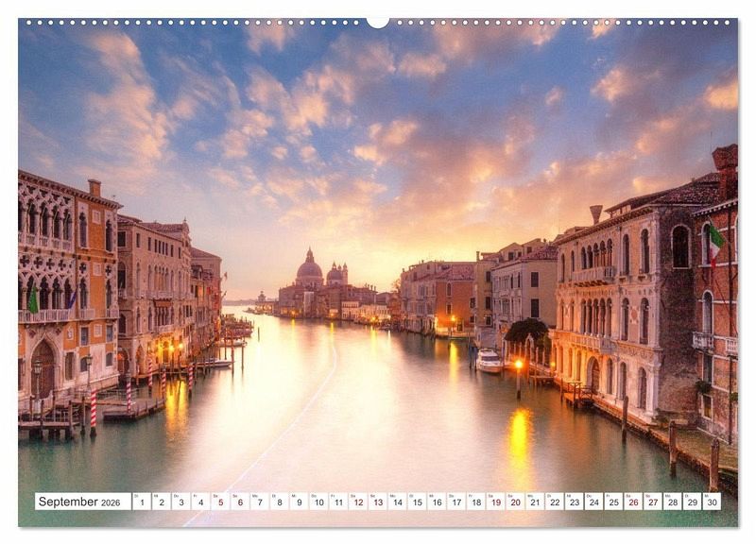The image size is (756, 545).
Task: Select the last date cell 30
Action: tap(712, 502)
